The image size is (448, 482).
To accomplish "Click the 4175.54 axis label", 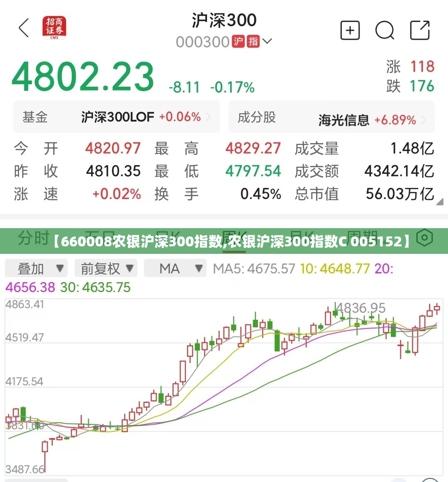I will [x=24, y=382].
